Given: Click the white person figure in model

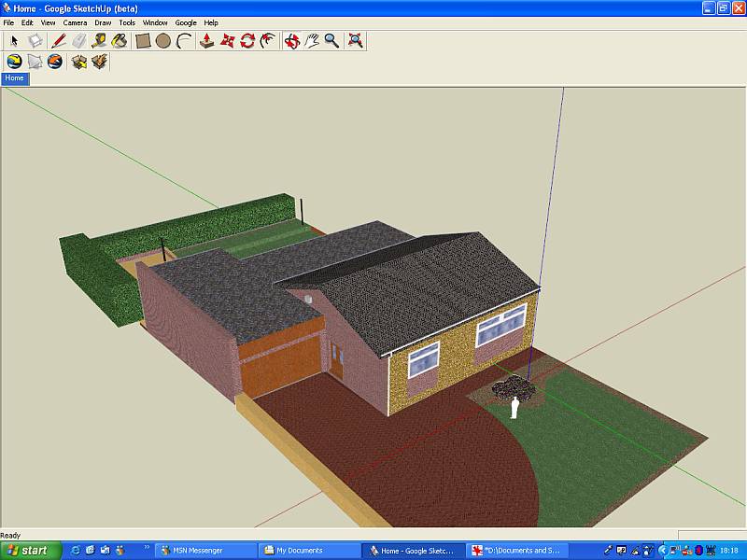Looking at the screenshot, I should click(514, 408).
